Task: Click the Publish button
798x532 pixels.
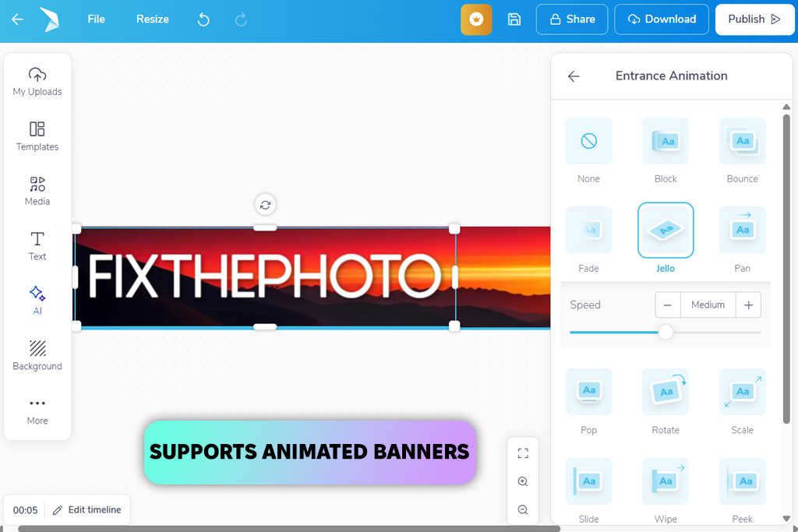Action: 754,19
